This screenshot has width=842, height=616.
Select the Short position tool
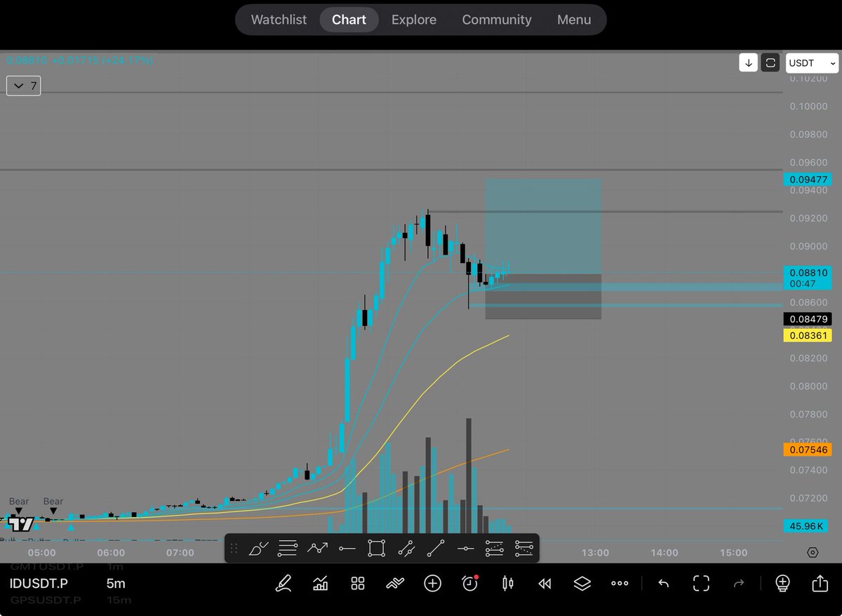(x=524, y=548)
